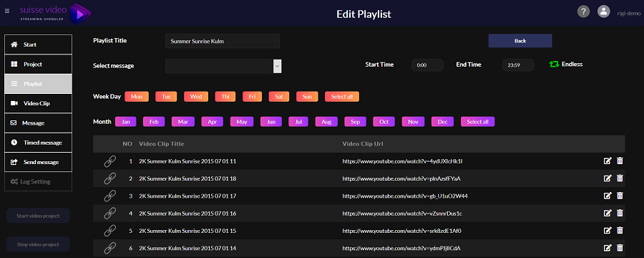Click the Back button
This screenshot has height=258, width=644.
coord(520,41)
